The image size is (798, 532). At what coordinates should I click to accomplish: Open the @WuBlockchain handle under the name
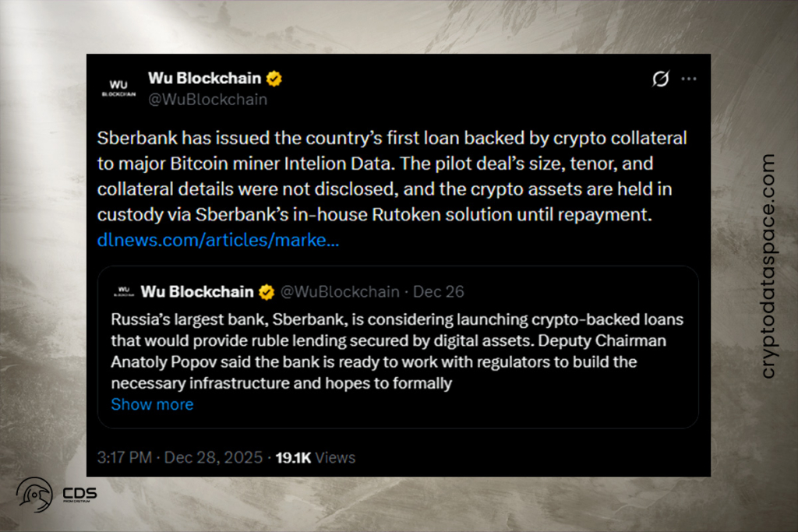coord(207,99)
